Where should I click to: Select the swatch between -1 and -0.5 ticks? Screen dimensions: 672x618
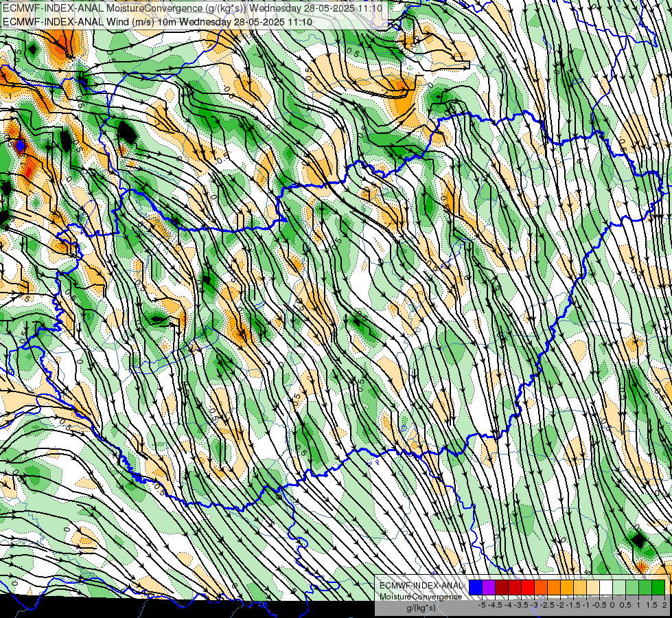tap(593, 587)
